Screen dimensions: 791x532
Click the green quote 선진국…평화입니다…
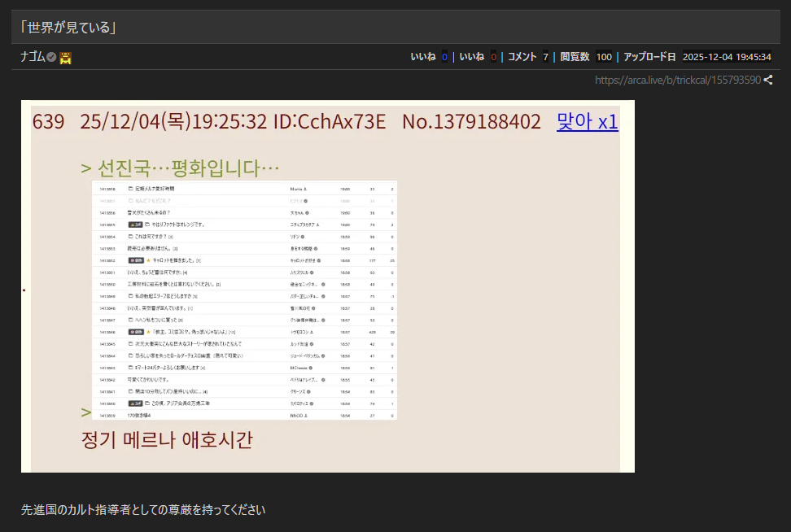pos(180,168)
